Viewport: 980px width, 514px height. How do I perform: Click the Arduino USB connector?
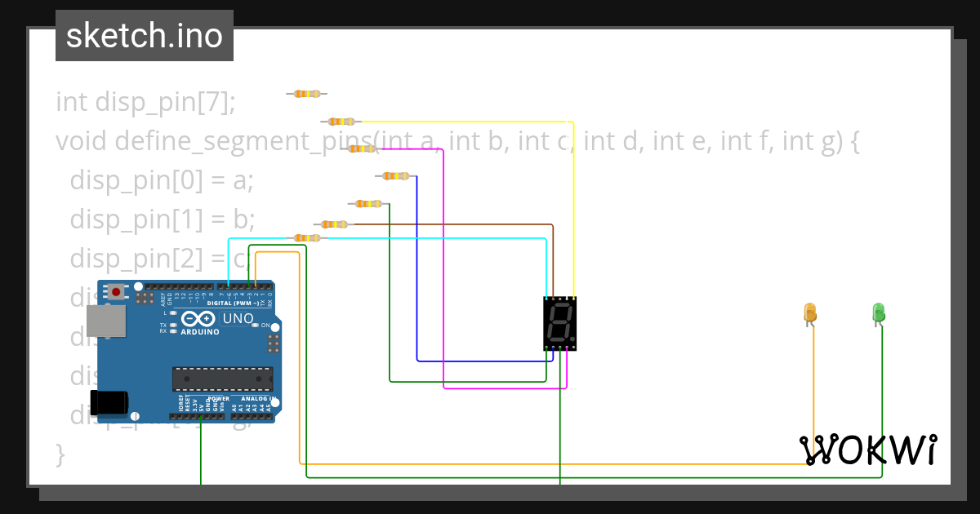106,319
